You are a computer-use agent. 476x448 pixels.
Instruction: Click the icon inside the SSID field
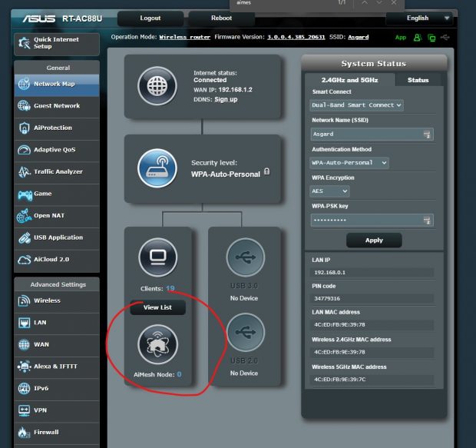pyautogui.click(x=427, y=134)
